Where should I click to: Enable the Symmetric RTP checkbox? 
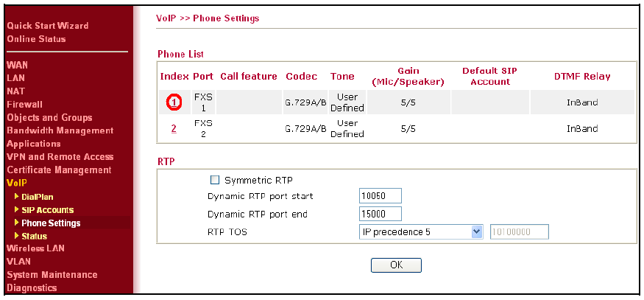(215, 180)
